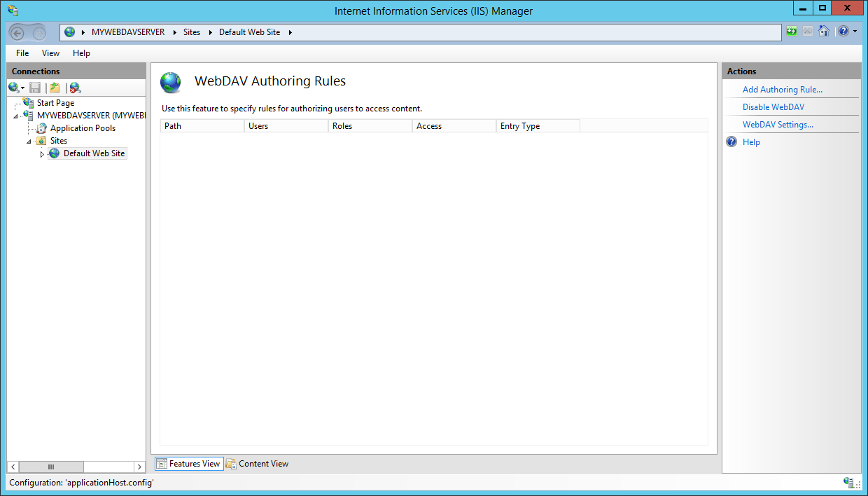Click the Forward navigation arrow button
868x496 pixels.
point(38,32)
